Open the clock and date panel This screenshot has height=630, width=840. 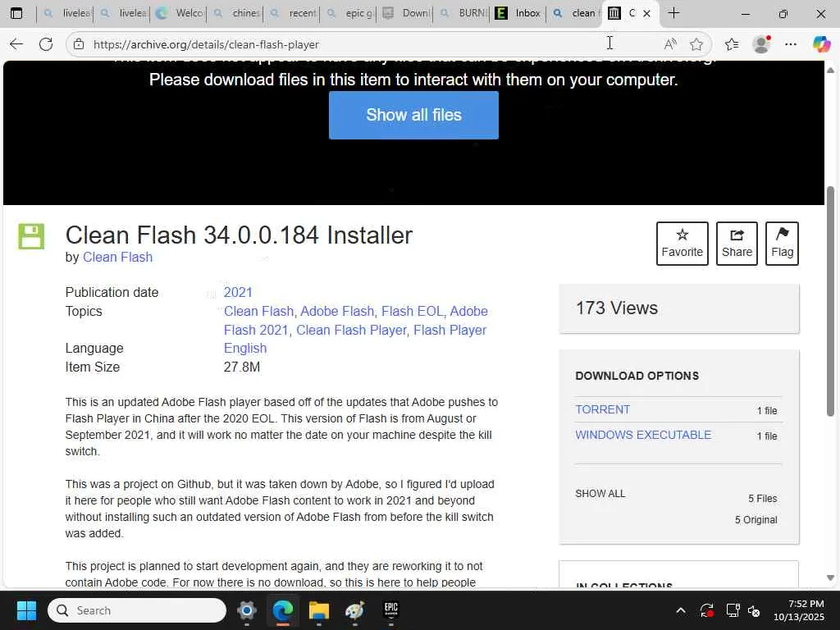pyautogui.click(x=799, y=610)
